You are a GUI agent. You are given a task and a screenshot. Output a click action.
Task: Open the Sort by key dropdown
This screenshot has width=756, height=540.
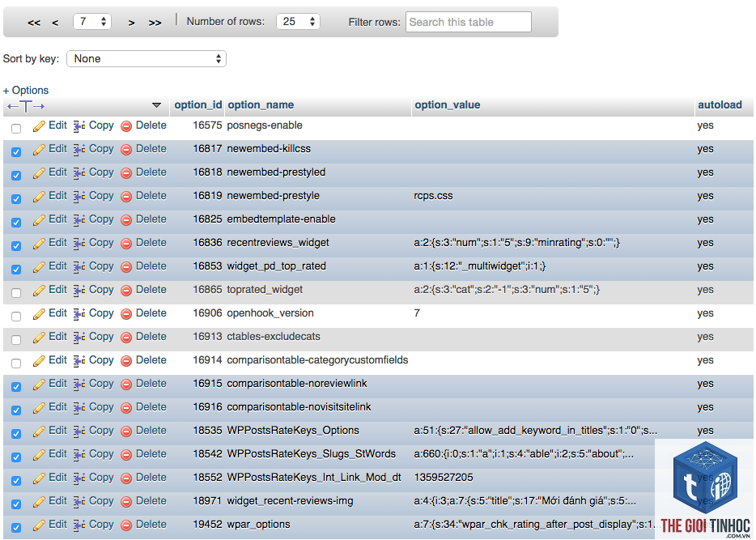pos(146,59)
